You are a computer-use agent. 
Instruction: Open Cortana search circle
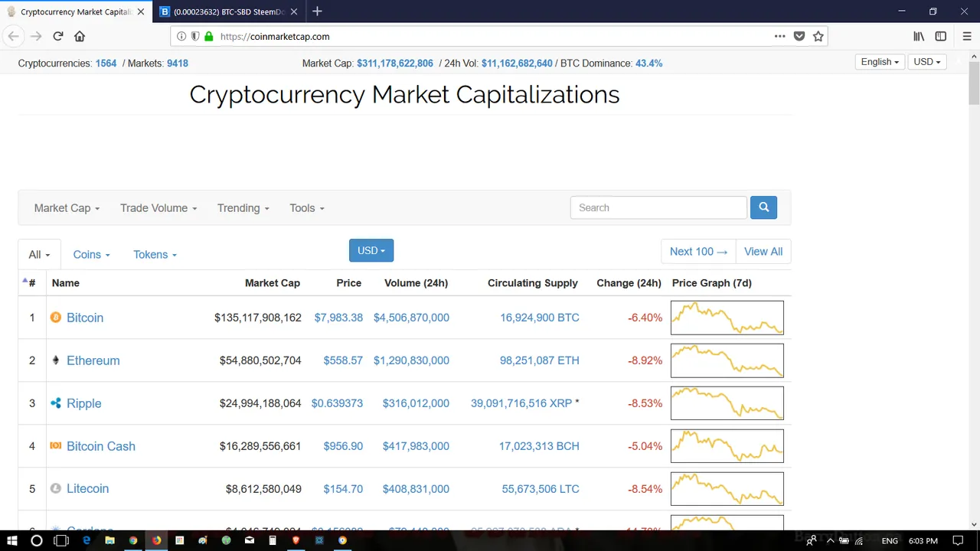36,540
